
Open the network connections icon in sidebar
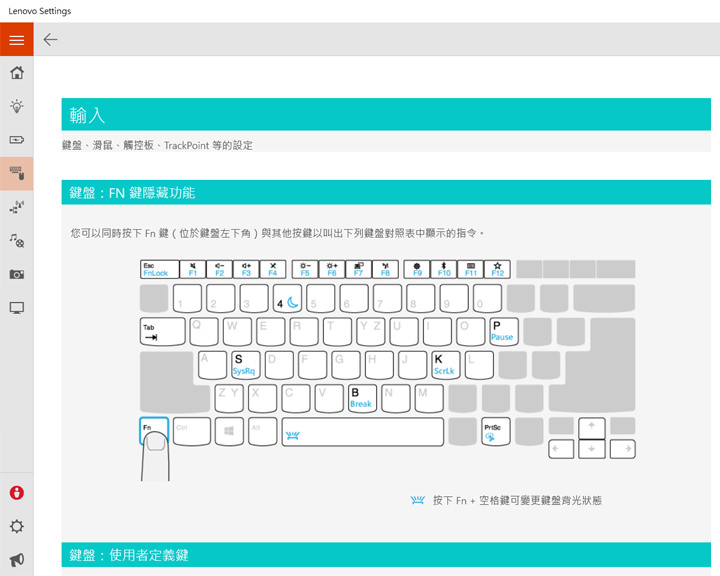click(17, 207)
